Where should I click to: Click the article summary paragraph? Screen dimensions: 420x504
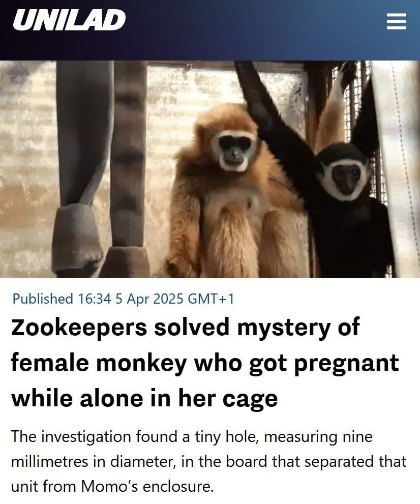(209, 461)
